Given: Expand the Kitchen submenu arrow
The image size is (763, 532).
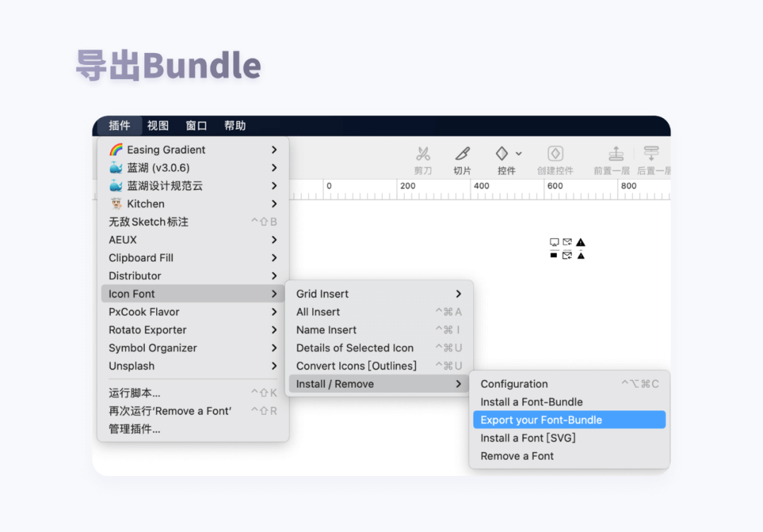Looking at the screenshot, I should point(274,203).
